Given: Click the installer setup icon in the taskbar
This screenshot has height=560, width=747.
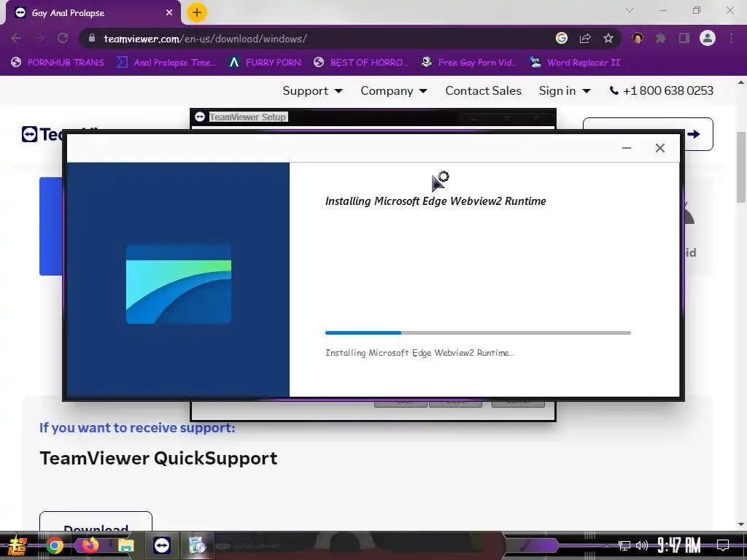Looking at the screenshot, I should point(197,545).
